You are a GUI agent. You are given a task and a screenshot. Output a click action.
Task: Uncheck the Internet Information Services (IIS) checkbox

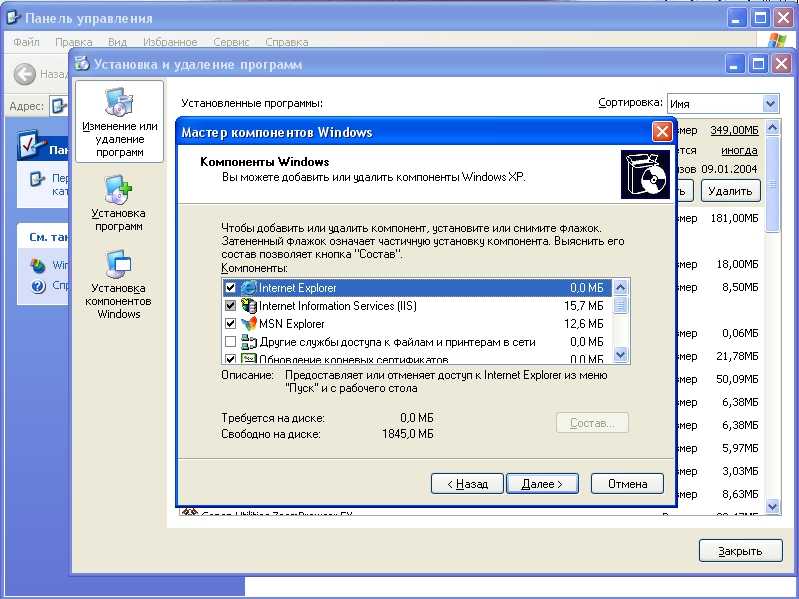230,306
